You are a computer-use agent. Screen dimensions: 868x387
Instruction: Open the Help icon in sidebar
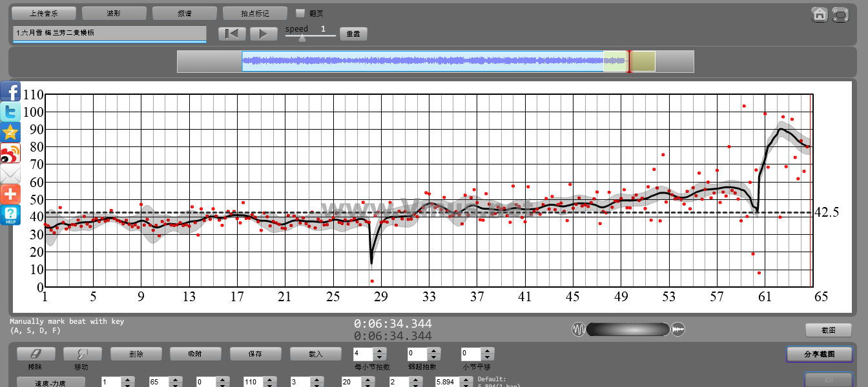pyautogui.click(x=10, y=215)
